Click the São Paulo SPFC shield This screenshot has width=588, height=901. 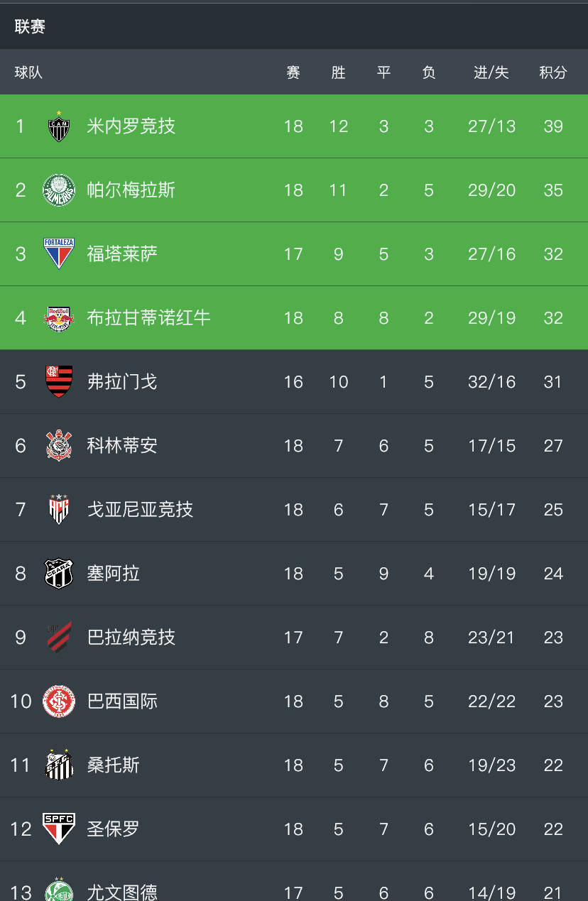pyautogui.click(x=59, y=829)
